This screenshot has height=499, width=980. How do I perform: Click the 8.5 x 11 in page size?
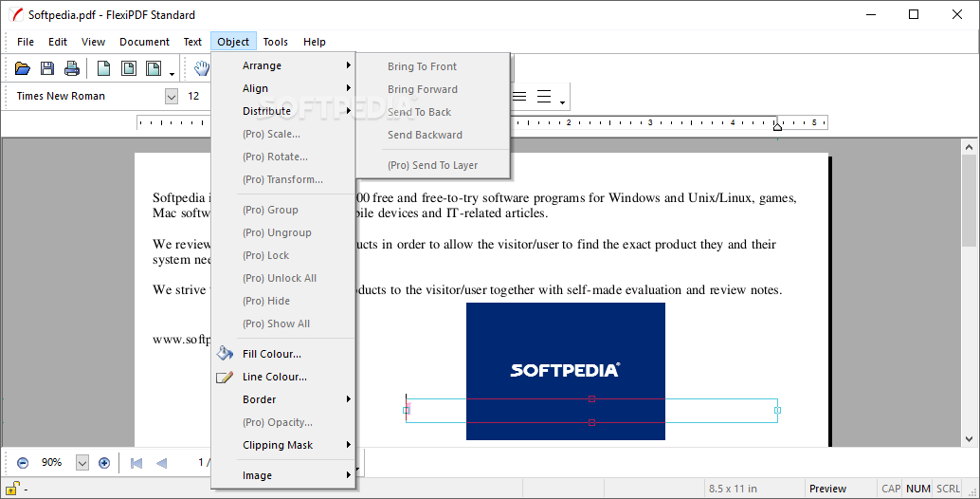point(734,489)
